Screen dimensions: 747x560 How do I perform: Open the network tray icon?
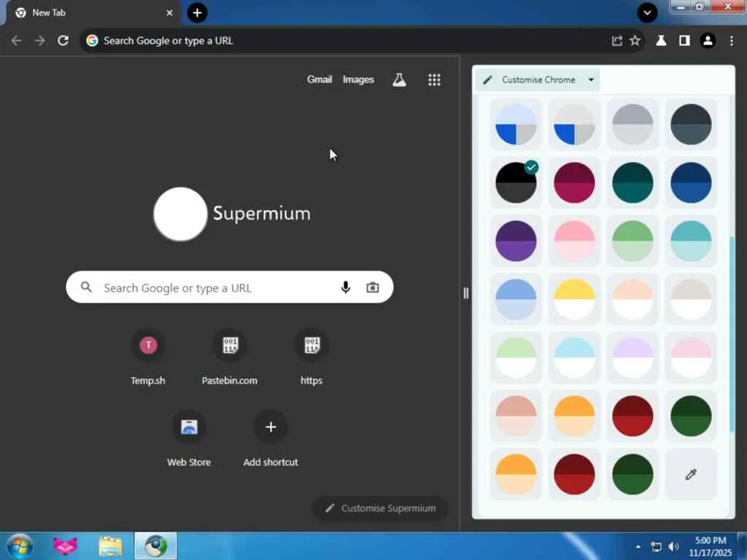click(x=656, y=547)
